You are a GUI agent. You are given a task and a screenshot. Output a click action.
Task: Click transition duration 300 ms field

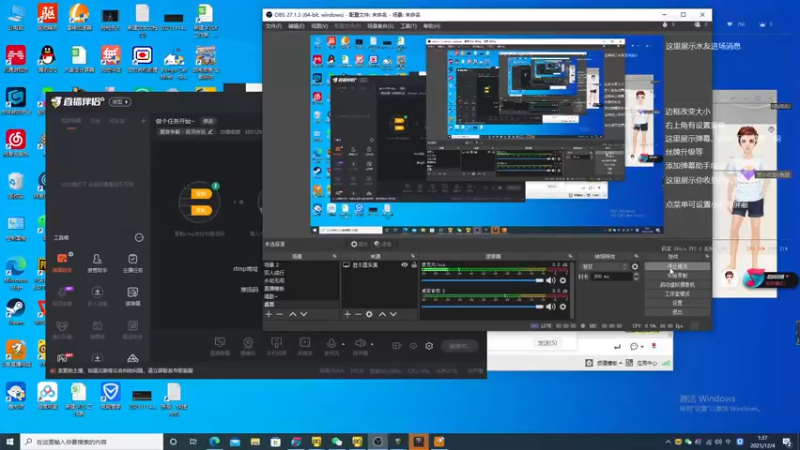coord(611,277)
